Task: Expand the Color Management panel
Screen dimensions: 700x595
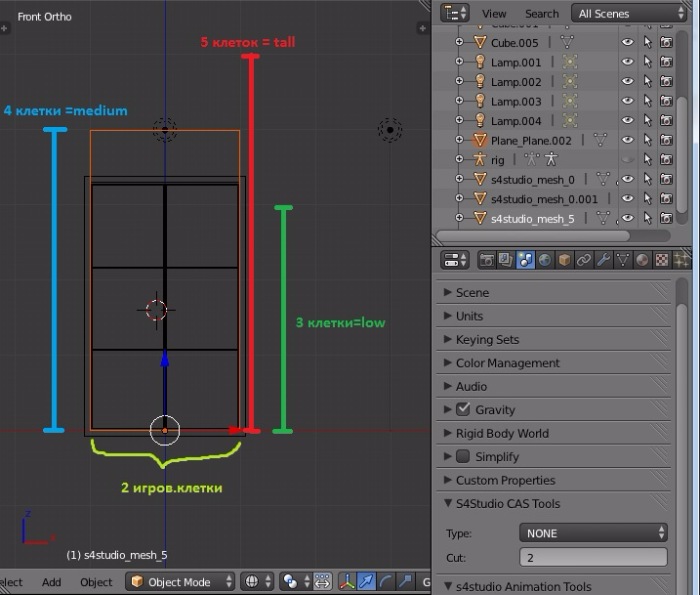Action: (507, 363)
